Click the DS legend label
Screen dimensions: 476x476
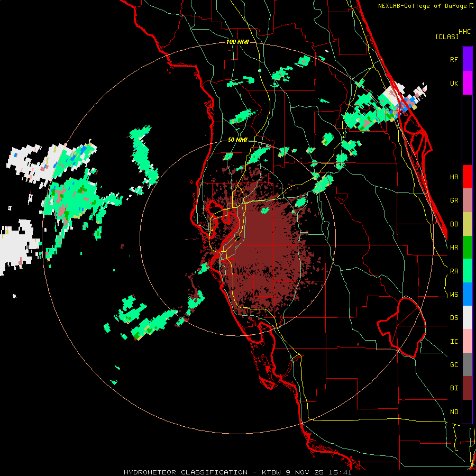[x=454, y=318]
